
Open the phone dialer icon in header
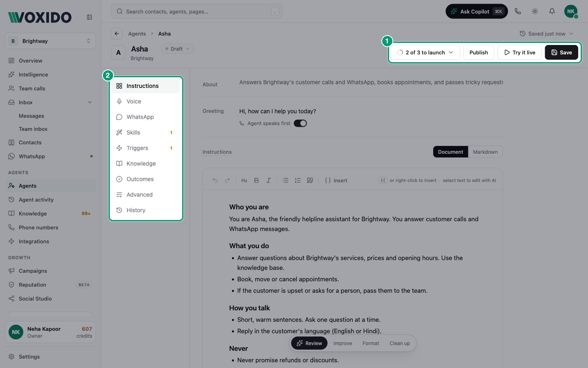pos(518,11)
